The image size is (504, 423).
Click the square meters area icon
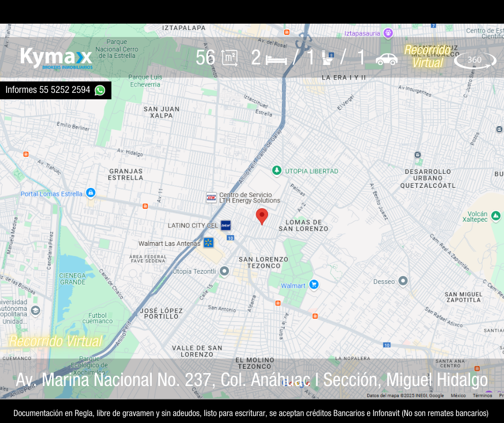pos(230,58)
